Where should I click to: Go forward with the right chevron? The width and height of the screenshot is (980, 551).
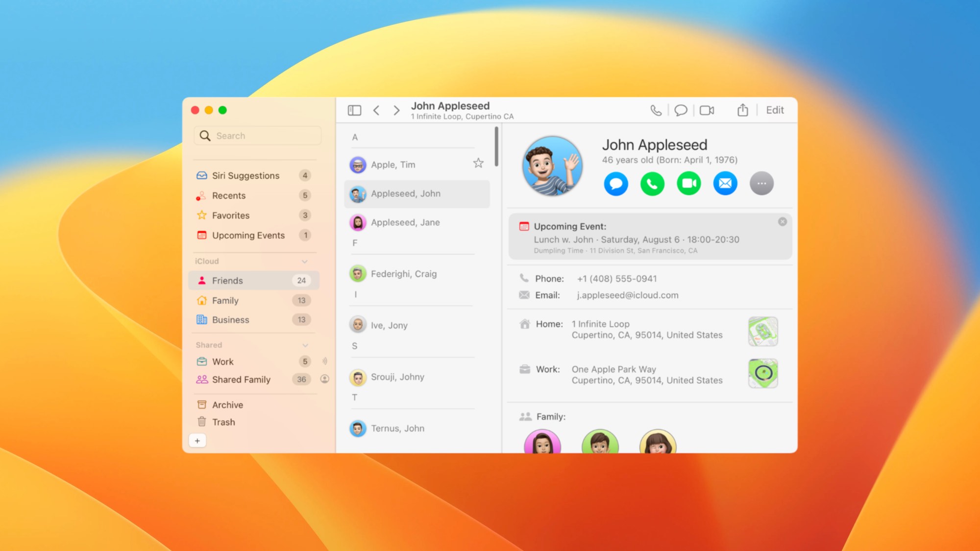tap(396, 110)
